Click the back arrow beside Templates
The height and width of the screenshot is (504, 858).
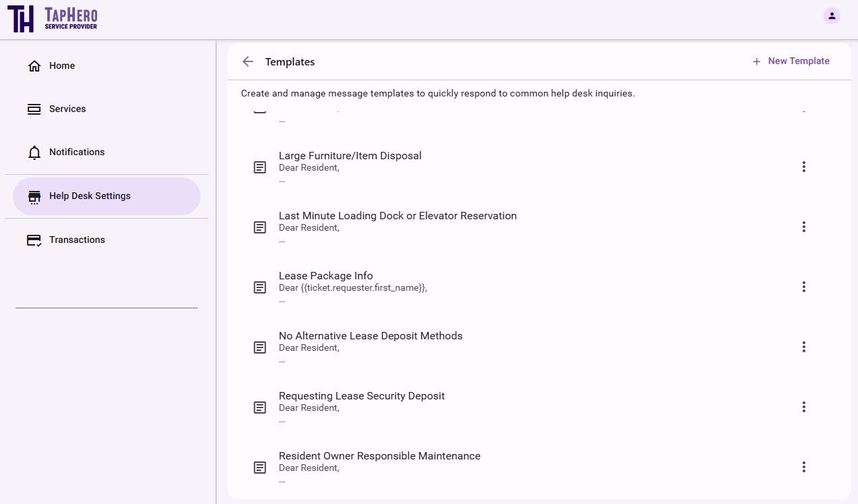[x=248, y=61]
